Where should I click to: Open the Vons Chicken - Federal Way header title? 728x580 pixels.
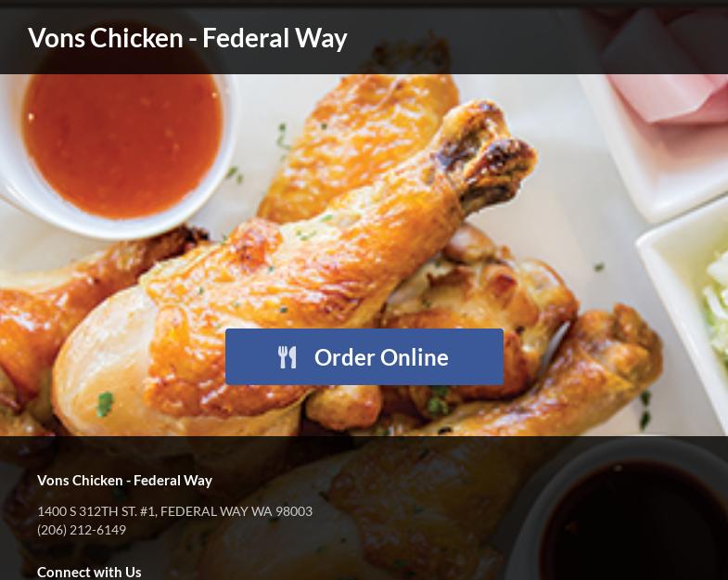[187, 38]
